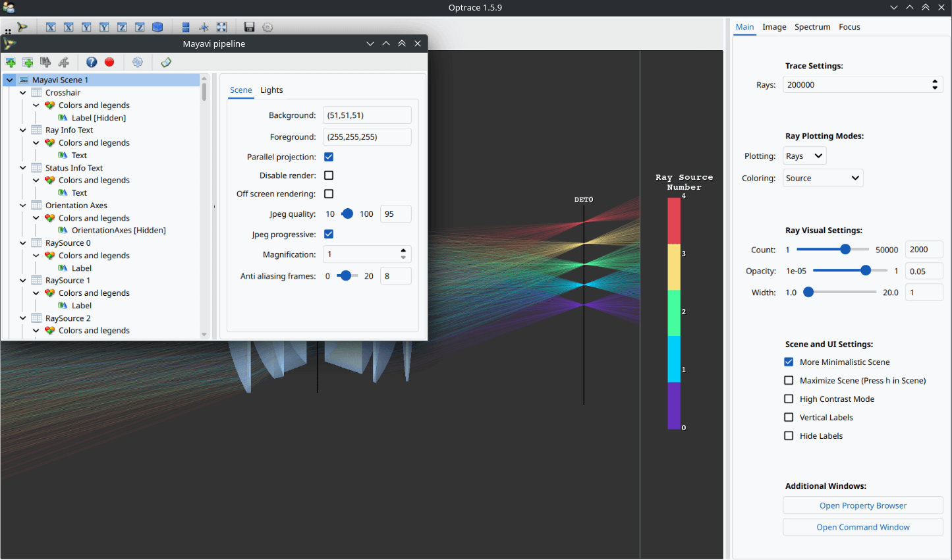This screenshot has height=560, width=952.
Task: Switch to the Spectrum tab
Action: click(x=812, y=27)
